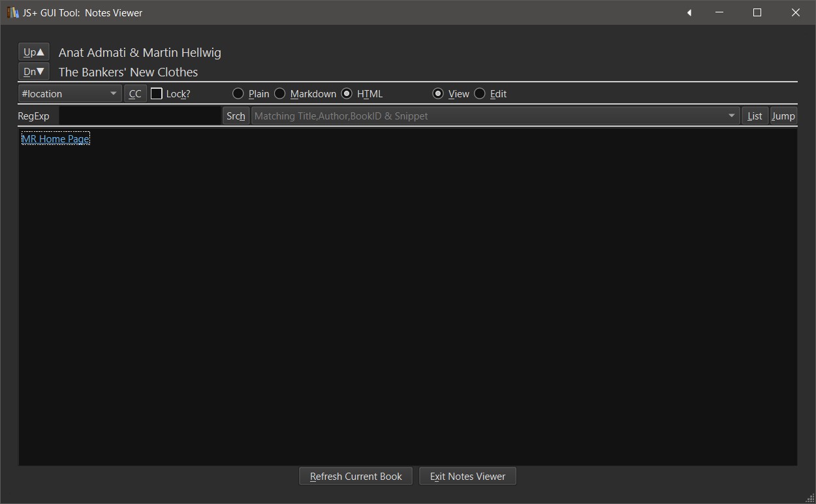This screenshot has width=816, height=504.
Task: Click the author text Anat Admati & Martin Hellwig
Action: (140, 52)
